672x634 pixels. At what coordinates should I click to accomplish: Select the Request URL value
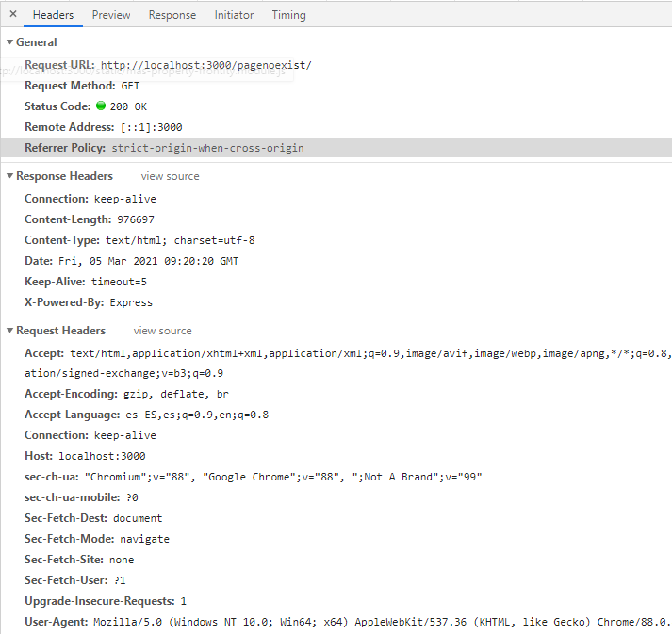coord(205,65)
